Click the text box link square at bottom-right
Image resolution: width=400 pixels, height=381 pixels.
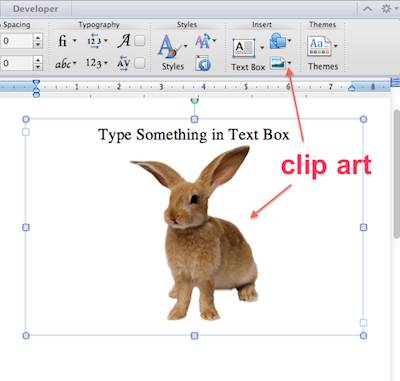(x=364, y=323)
